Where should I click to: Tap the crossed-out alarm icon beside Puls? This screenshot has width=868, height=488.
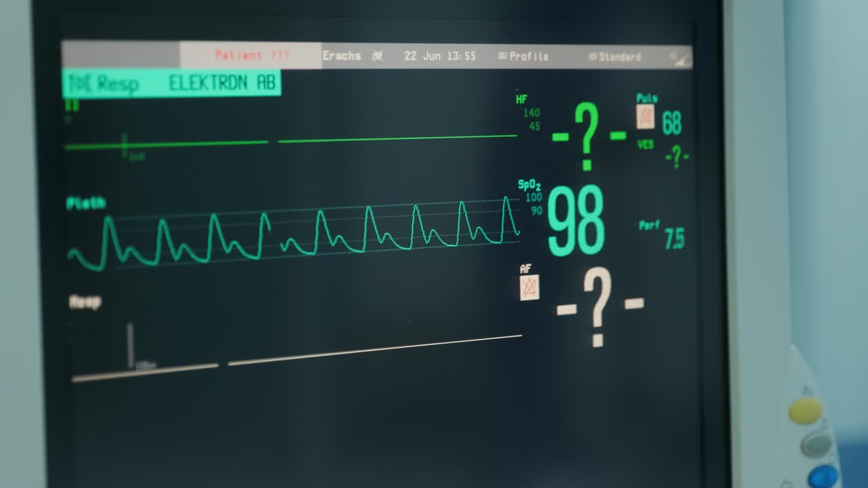(x=645, y=117)
